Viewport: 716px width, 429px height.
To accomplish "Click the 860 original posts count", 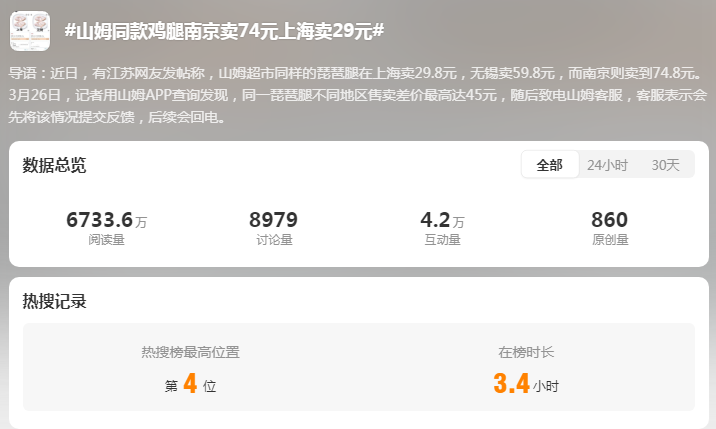I will (610, 220).
